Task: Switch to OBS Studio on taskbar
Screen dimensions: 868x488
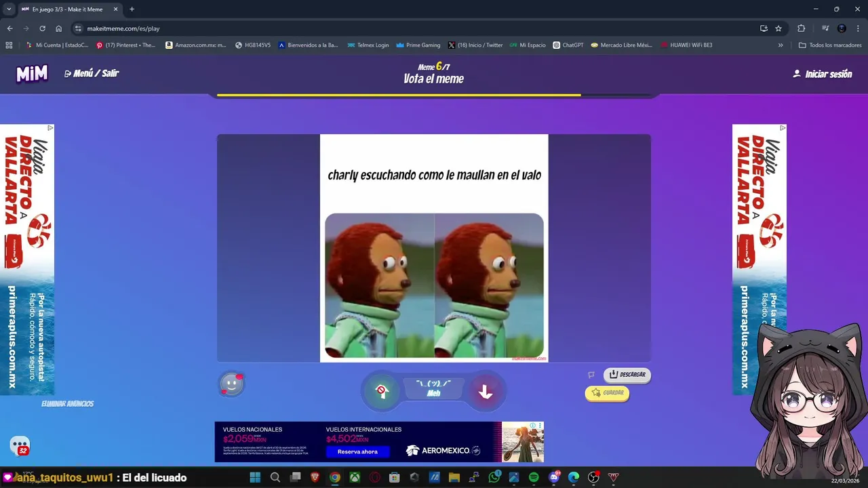Action: (593, 477)
